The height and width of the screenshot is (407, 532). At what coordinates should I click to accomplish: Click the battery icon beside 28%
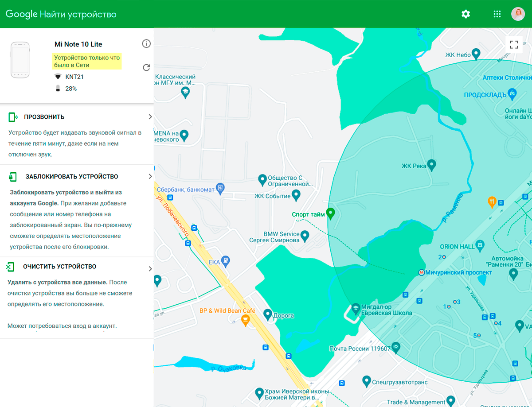[58, 89]
